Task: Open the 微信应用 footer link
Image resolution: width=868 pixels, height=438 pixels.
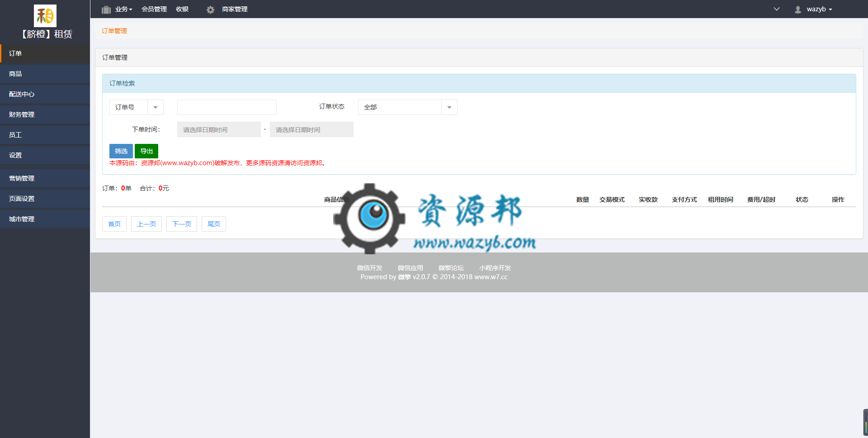Action: point(410,268)
